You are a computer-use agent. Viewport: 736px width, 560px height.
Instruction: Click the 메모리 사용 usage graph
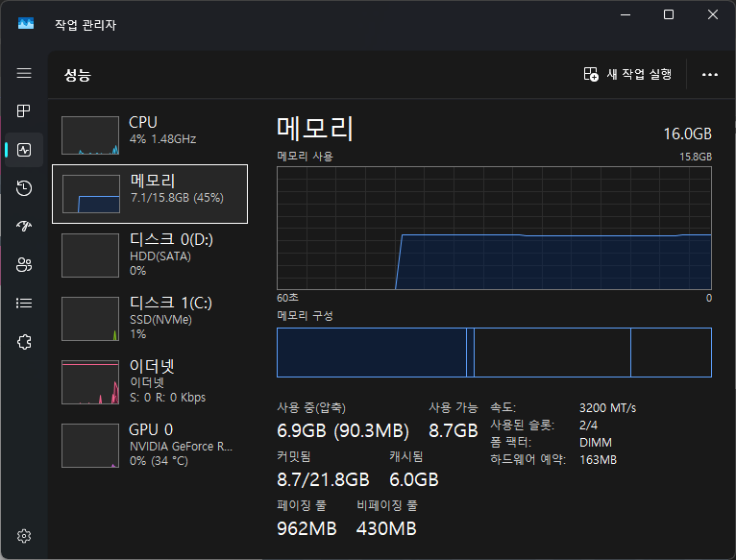pyautogui.click(x=494, y=227)
